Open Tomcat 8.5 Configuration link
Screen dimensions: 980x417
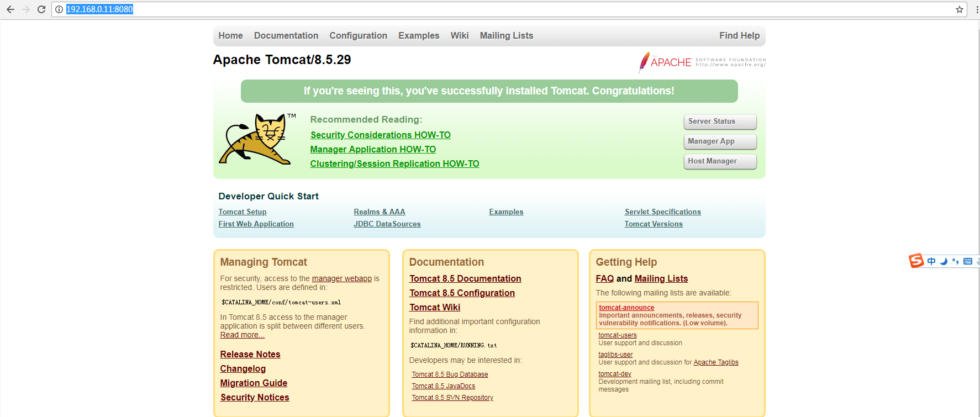coord(462,293)
